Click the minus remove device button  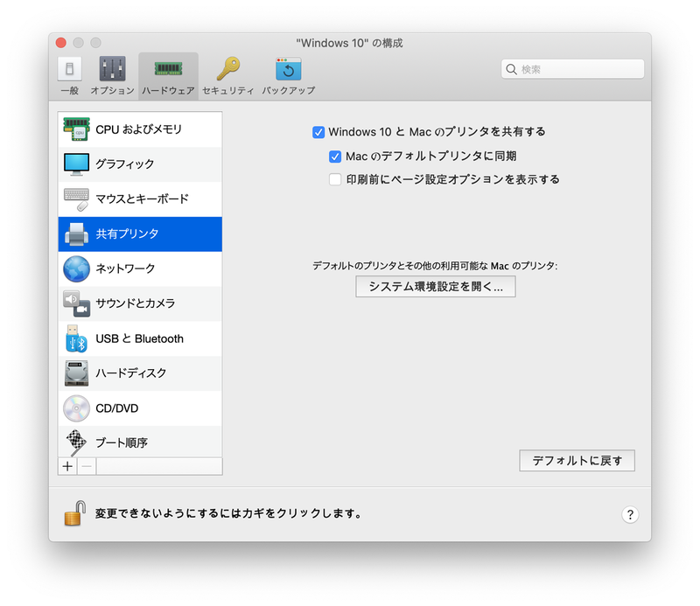pyautogui.click(x=87, y=466)
